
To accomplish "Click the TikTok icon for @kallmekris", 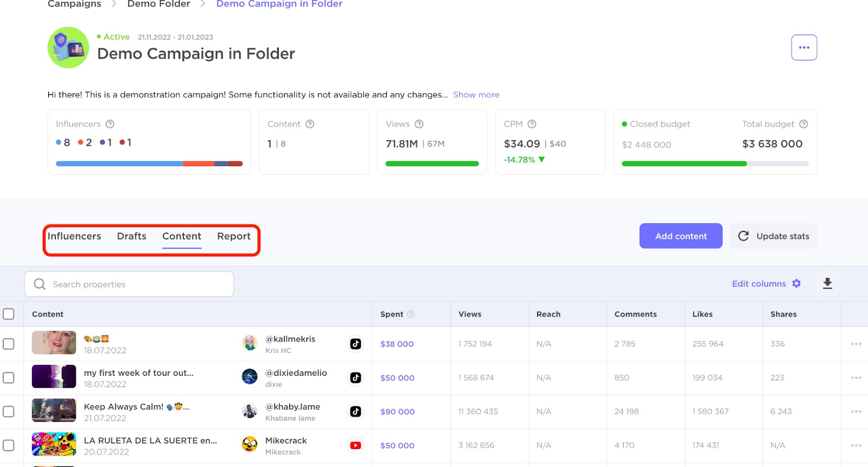I will pyautogui.click(x=355, y=344).
